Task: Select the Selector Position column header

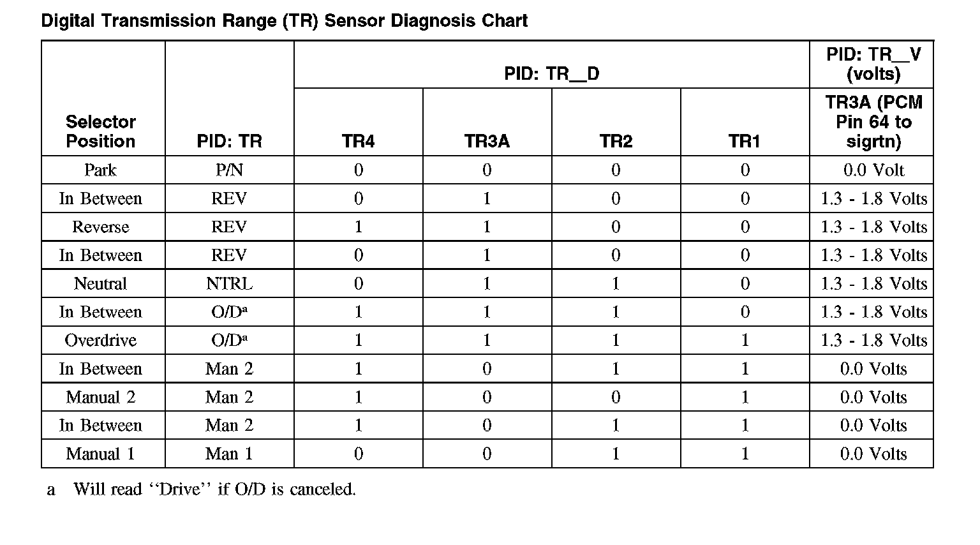Action: (x=101, y=131)
